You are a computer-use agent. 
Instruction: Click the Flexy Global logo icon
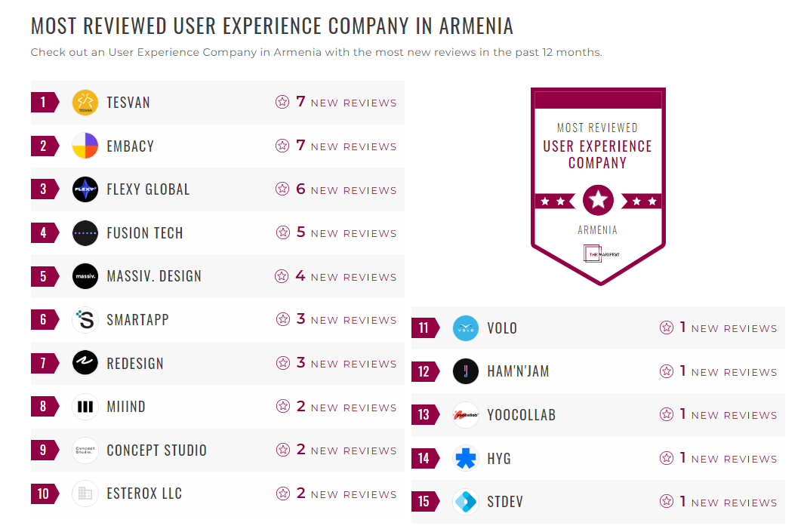[85, 189]
